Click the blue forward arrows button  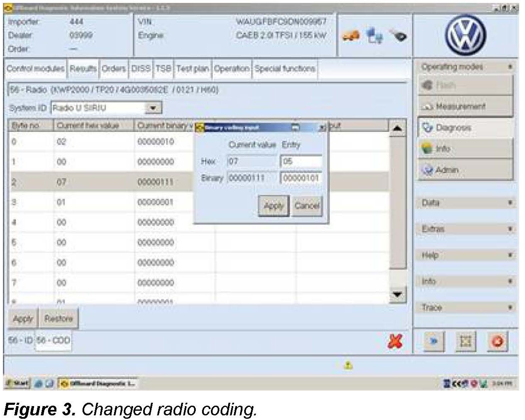[433, 342]
